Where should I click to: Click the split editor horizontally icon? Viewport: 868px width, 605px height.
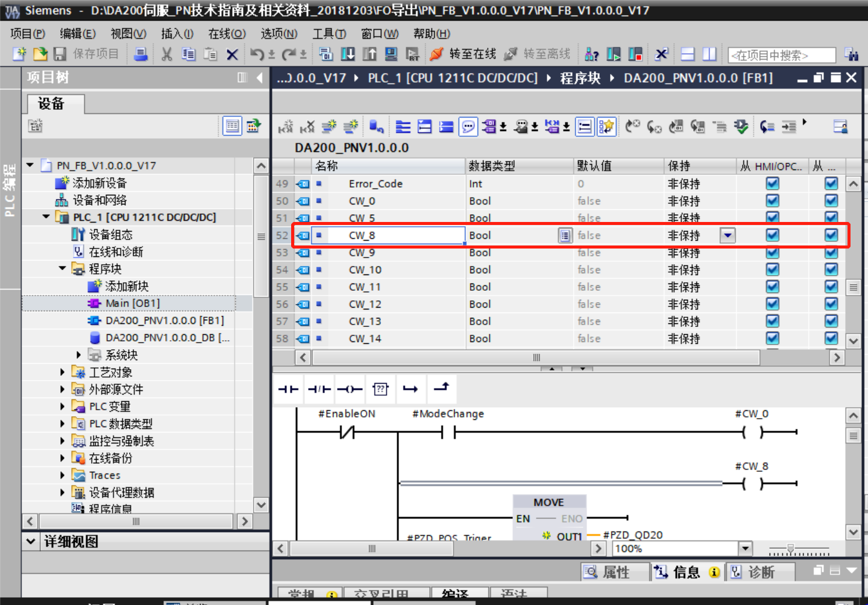point(688,54)
